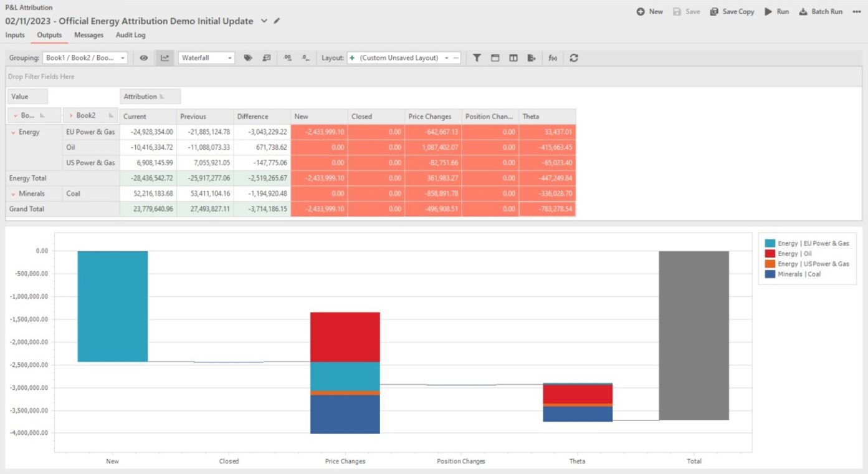The height and width of the screenshot is (474, 868).
Task: Toggle the Energy | Oil legend series
Action: point(794,254)
